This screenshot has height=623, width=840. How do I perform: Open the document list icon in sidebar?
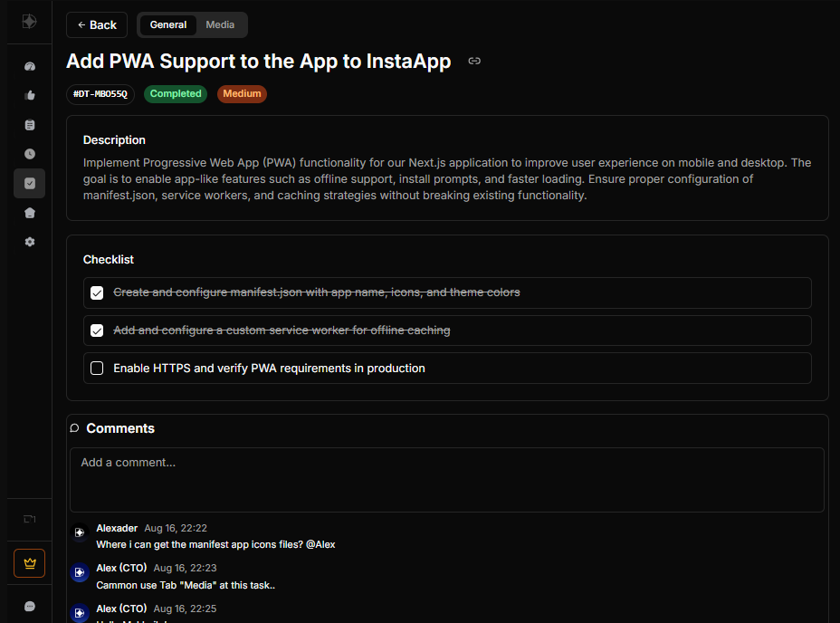tap(30, 125)
